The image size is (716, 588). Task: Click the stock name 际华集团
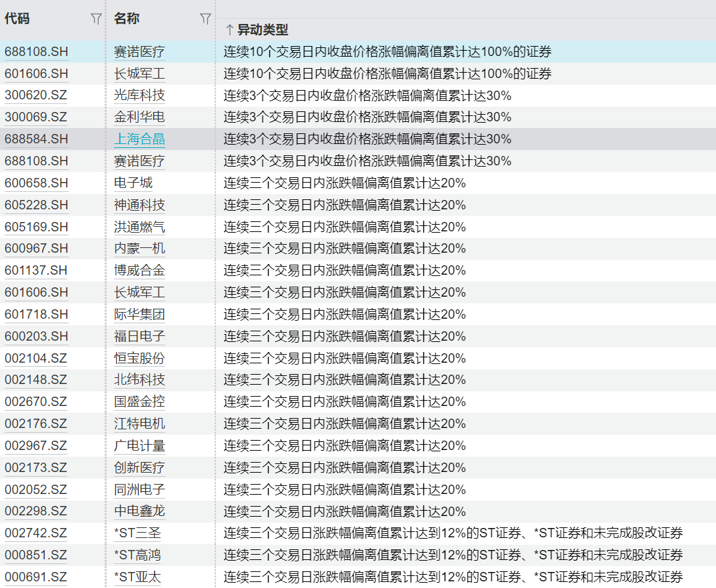click(139, 315)
